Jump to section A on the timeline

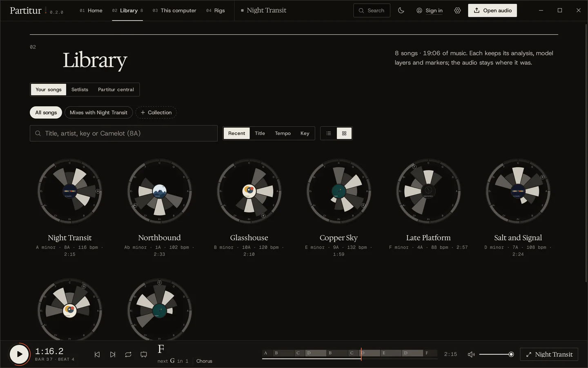pyautogui.click(x=267, y=353)
